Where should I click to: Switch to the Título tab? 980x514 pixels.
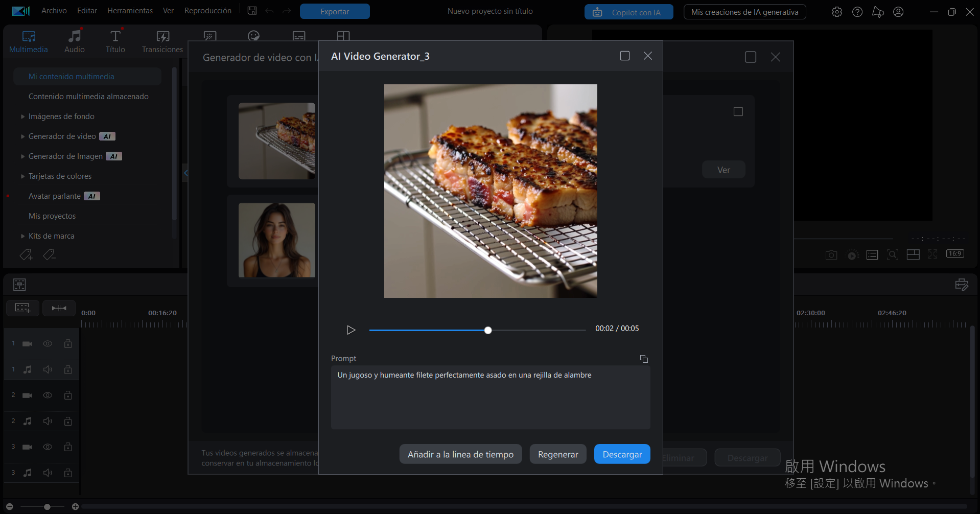(115, 41)
